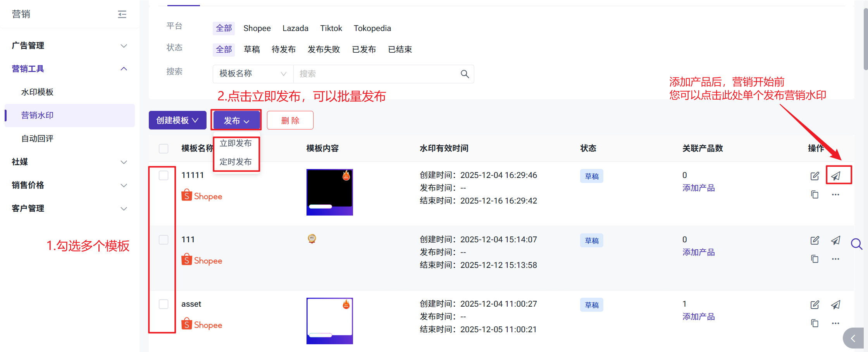868x352 pixels.
Task: Choose 立即发布 from the publish menu
Action: tap(236, 143)
